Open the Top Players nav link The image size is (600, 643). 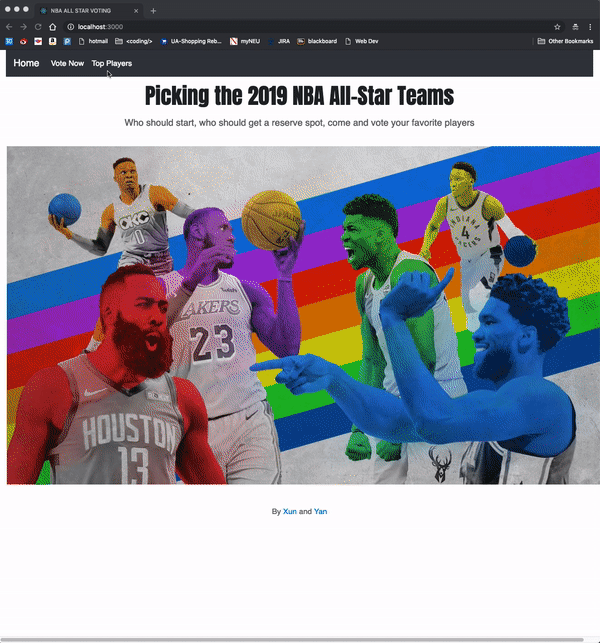click(112, 64)
